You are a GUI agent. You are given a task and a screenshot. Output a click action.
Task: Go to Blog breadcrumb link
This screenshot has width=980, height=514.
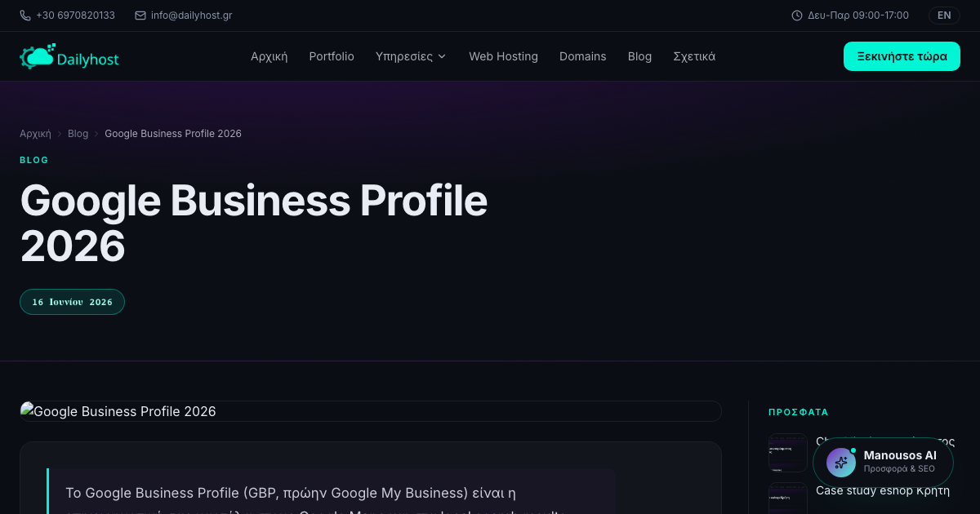click(x=78, y=134)
